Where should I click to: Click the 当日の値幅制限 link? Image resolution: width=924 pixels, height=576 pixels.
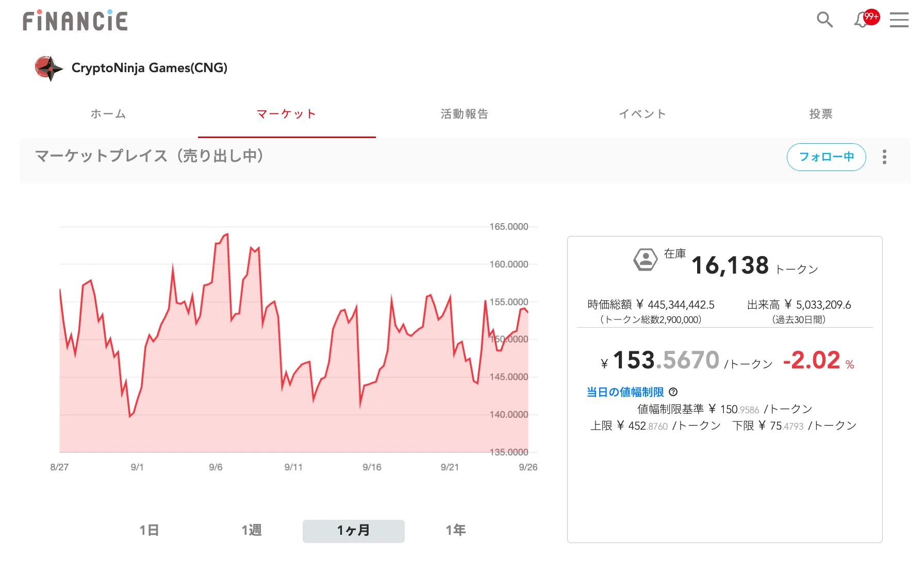click(x=625, y=392)
